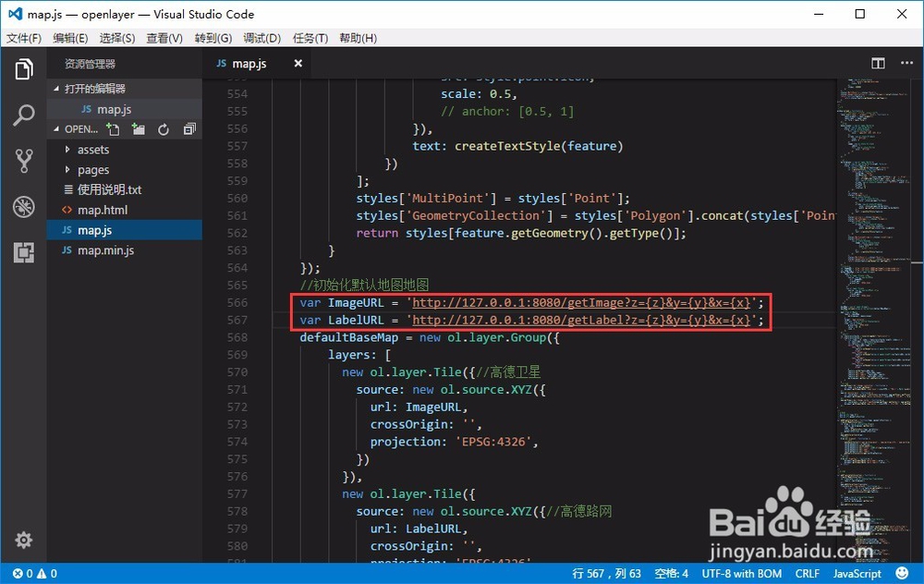Place cursor on 'scale: 0.5,' line 554
Screen dimensions: 924x584
479,94
